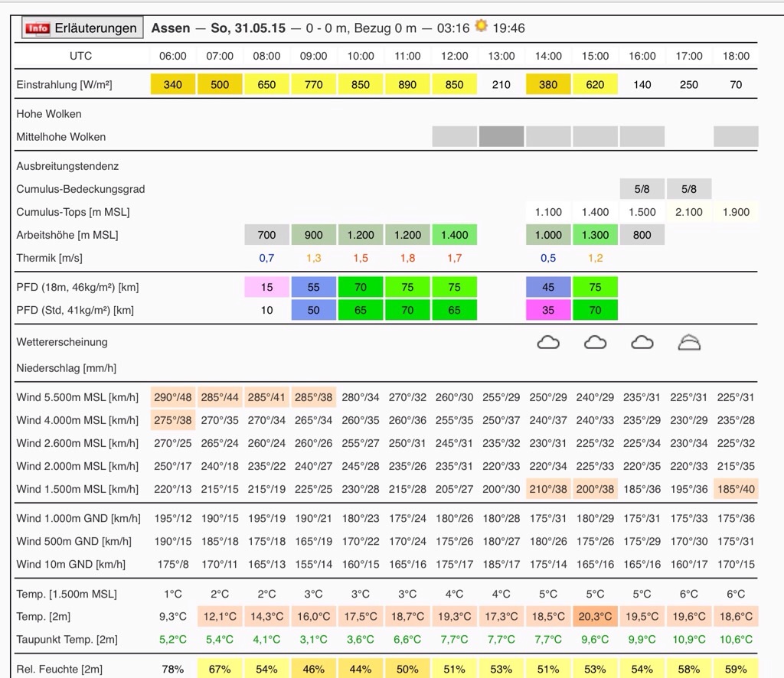Click the Ausbreitungstendenz row label
This screenshot has height=678, width=784.
tap(67, 166)
